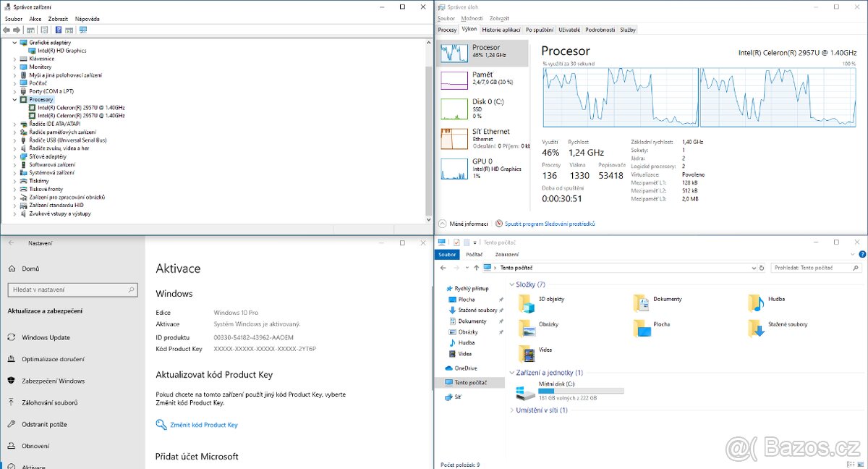Open Zálohování souborů settings
The image size is (868, 469).
49,402
